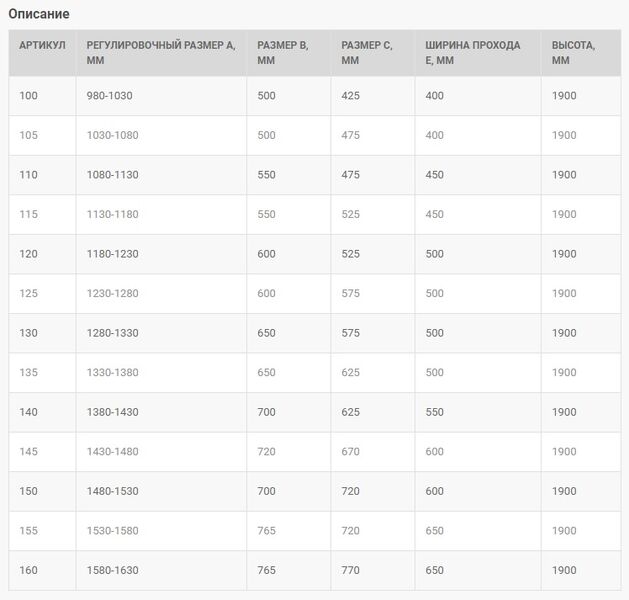Click the РАЗМЕР С, ММ header
This screenshot has height=600, width=629.
pyautogui.click(x=367, y=53)
